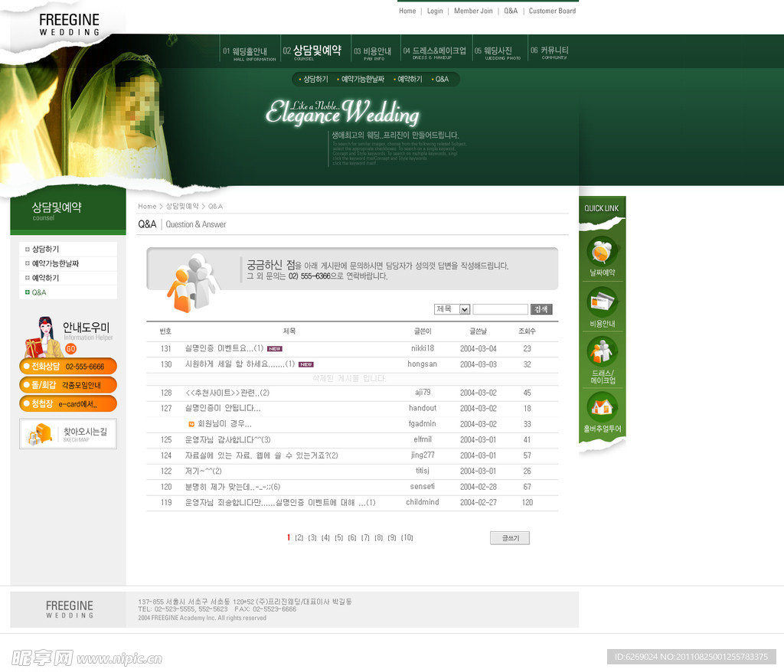Click the orange GO badge under 안내도우미

(x=70, y=348)
